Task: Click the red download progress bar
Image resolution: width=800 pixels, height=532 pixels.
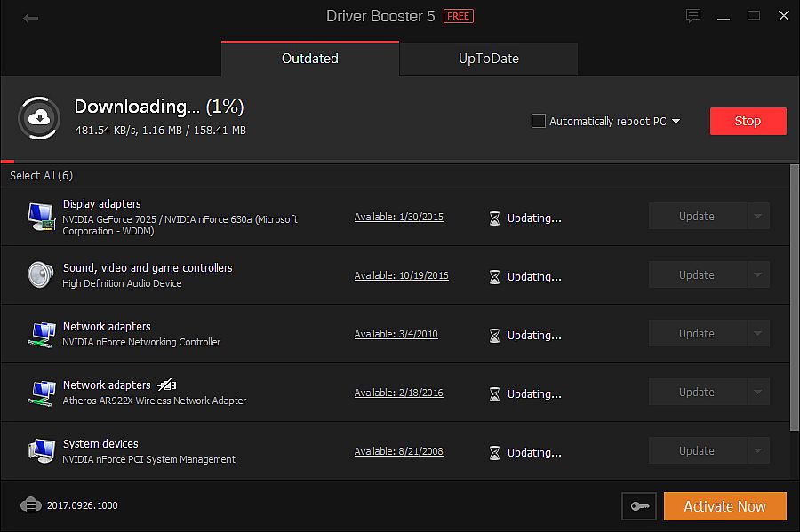Action: [x=8, y=162]
